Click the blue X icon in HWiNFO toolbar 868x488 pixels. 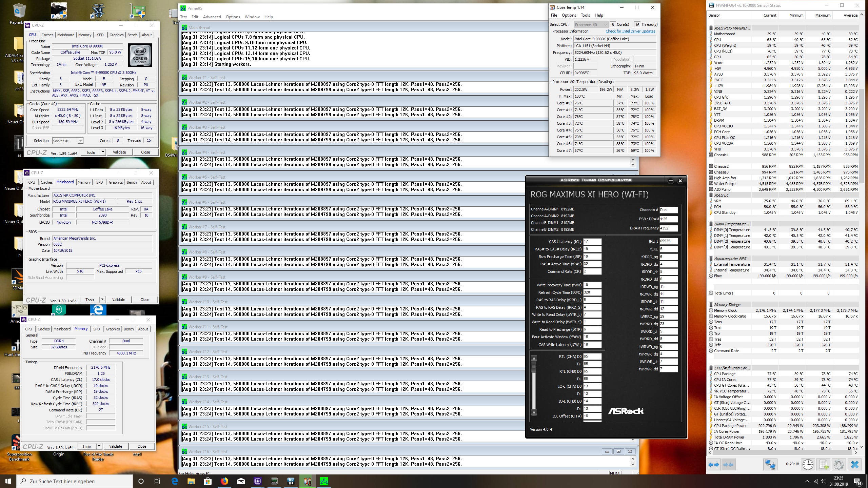pos(855,465)
